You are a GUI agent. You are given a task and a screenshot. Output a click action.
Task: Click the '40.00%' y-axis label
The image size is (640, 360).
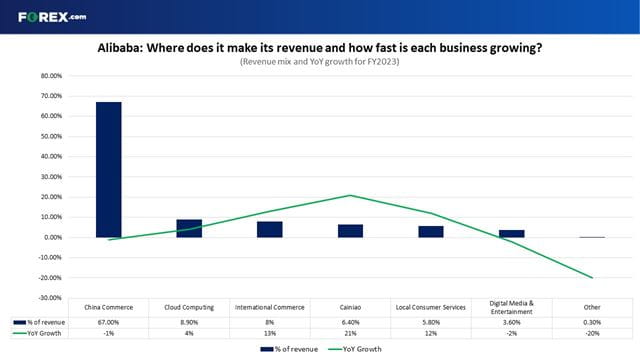51,156
